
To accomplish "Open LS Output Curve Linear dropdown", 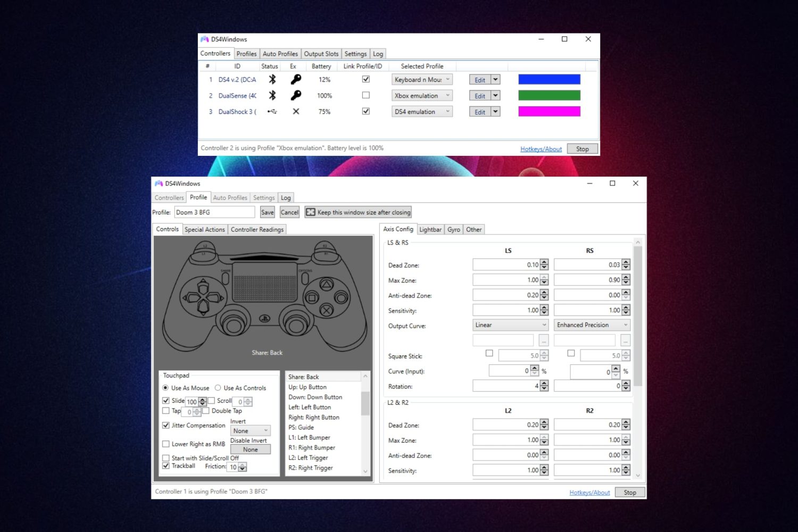I will 511,325.
